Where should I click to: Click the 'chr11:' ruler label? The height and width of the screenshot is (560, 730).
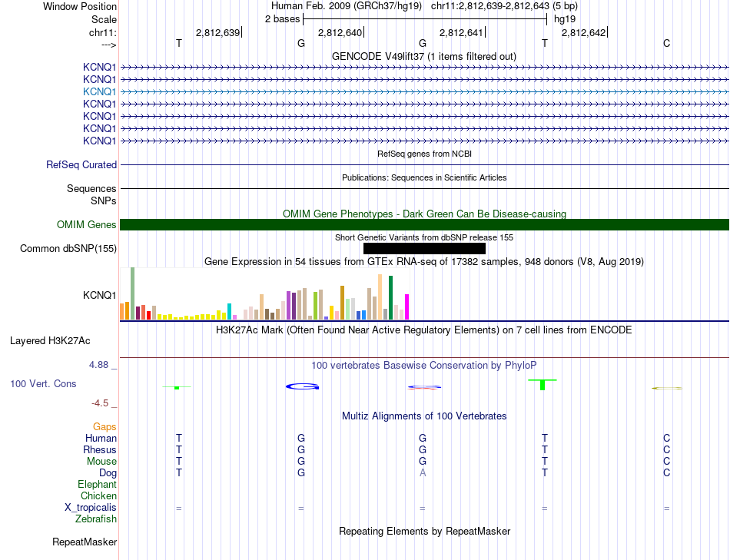click(103, 32)
